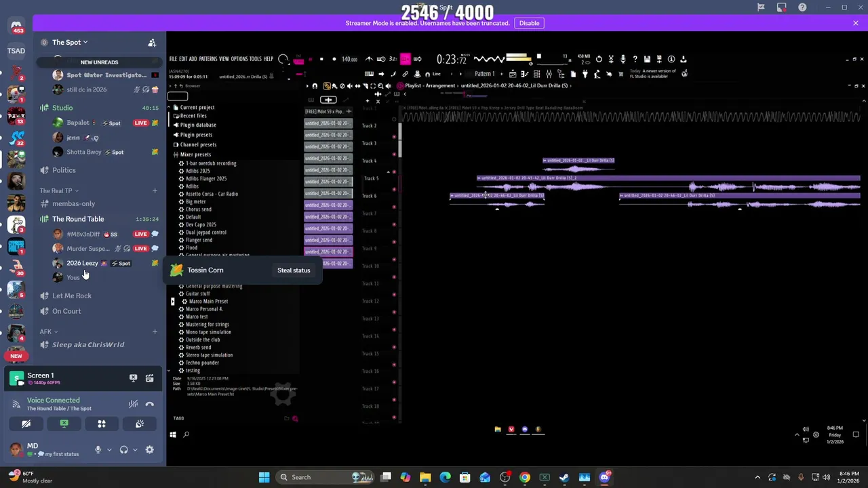Collapse the AFK category

click(x=49, y=331)
